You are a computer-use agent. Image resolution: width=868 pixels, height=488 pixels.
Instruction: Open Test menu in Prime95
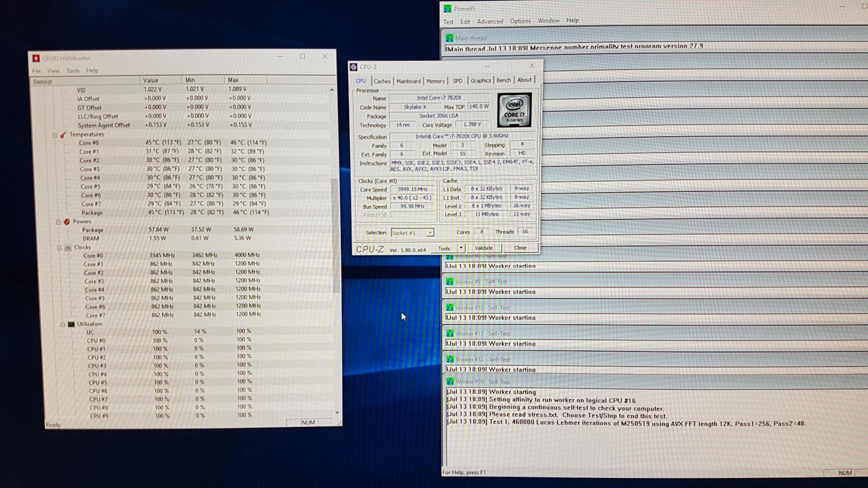click(448, 21)
